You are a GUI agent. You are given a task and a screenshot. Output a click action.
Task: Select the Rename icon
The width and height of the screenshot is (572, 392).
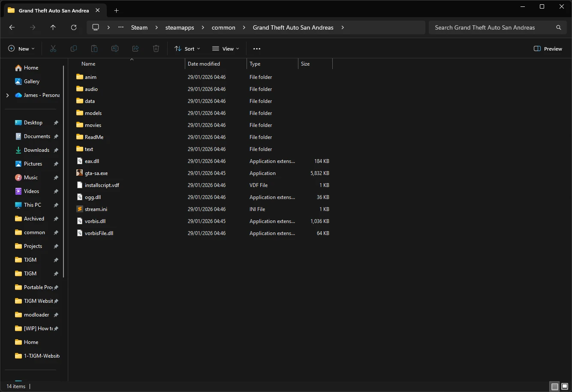tap(115, 48)
